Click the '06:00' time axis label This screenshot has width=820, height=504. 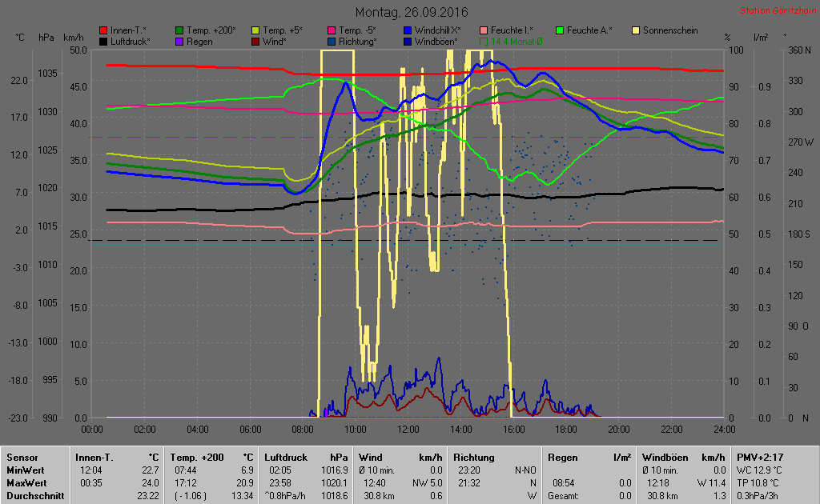tap(250, 430)
